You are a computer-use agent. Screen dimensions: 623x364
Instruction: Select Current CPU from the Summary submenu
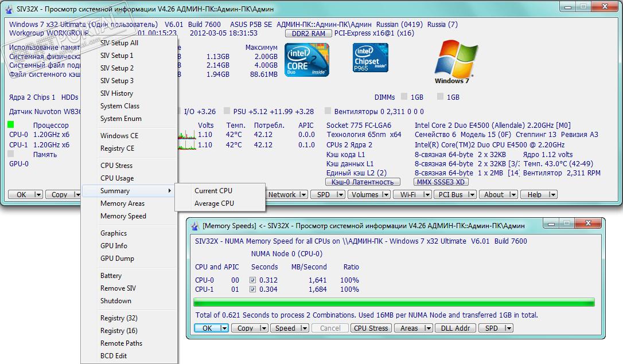click(x=213, y=191)
